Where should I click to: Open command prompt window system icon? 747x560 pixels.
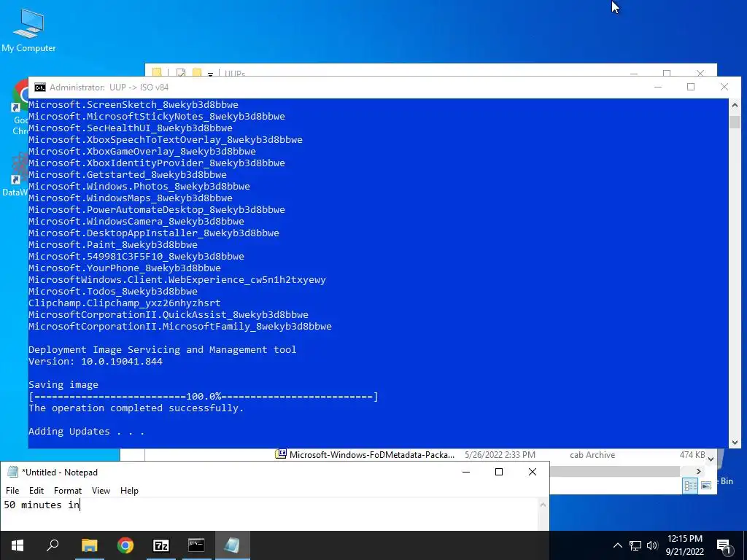point(40,87)
